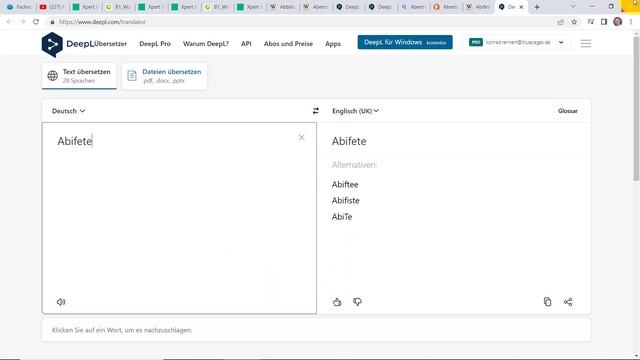Open the hamburger menu
This screenshot has width=640, height=360.
(586, 43)
